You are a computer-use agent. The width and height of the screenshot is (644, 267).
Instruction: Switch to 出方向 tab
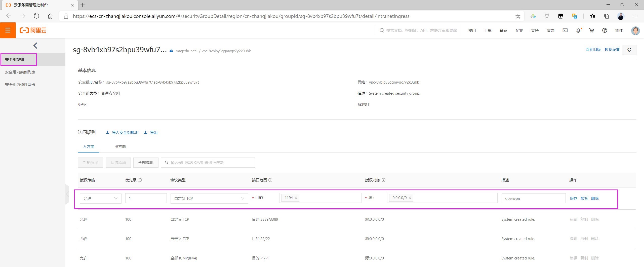coord(120,146)
